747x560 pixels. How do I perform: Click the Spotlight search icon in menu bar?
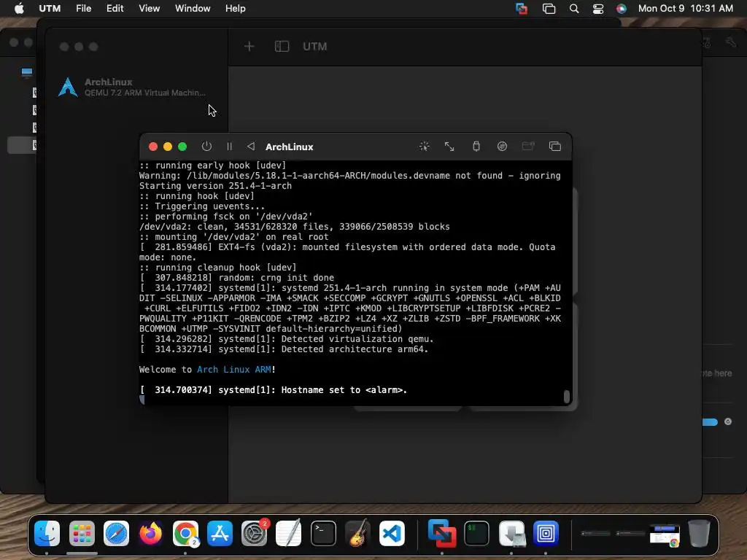point(574,9)
